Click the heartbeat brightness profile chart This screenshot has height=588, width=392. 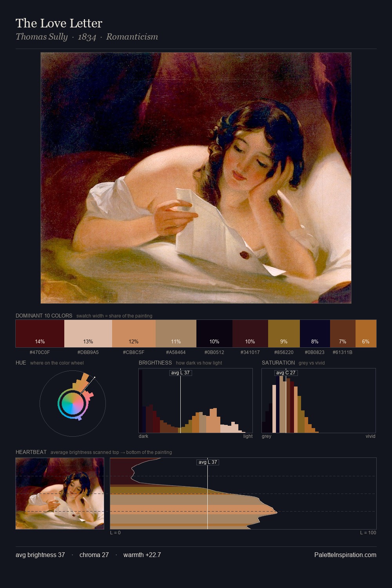click(x=243, y=494)
